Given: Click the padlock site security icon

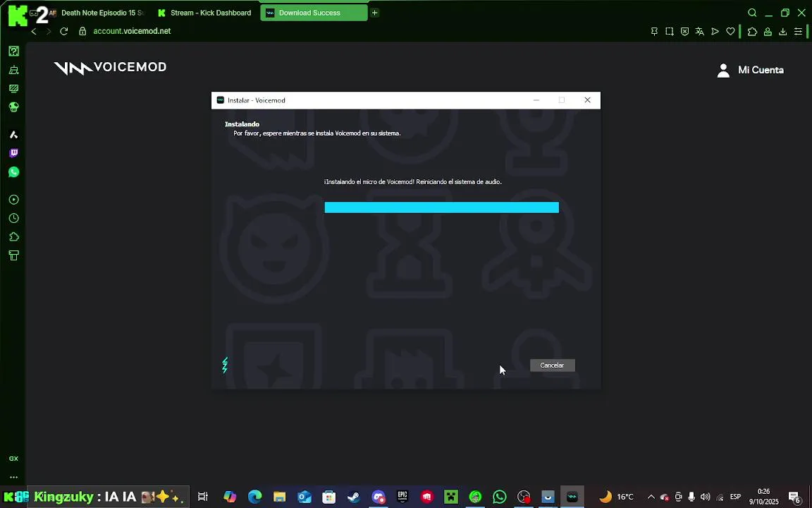Looking at the screenshot, I should tap(82, 31).
